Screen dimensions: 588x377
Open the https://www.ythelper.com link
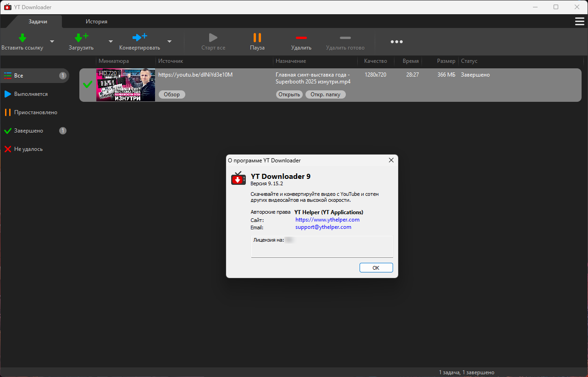[327, 220]
